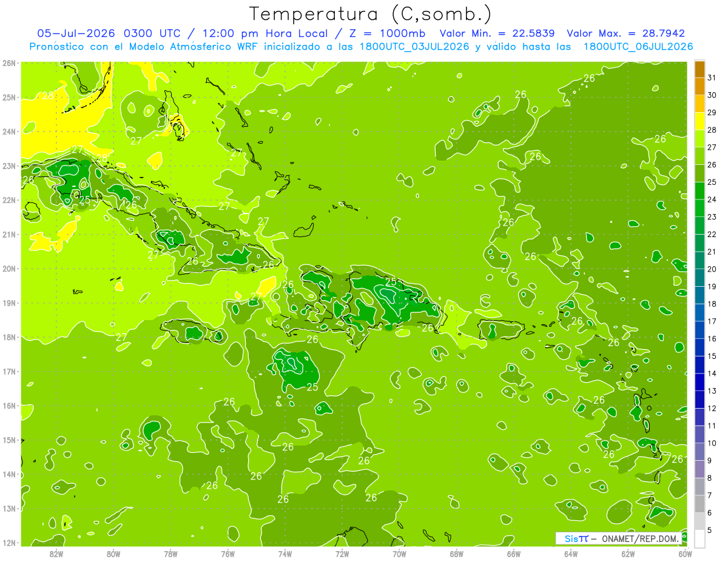Click the 66W longitude axis label
Viewport: 728px width, 562px height.
pyautogui.click(x=514, y=554)
